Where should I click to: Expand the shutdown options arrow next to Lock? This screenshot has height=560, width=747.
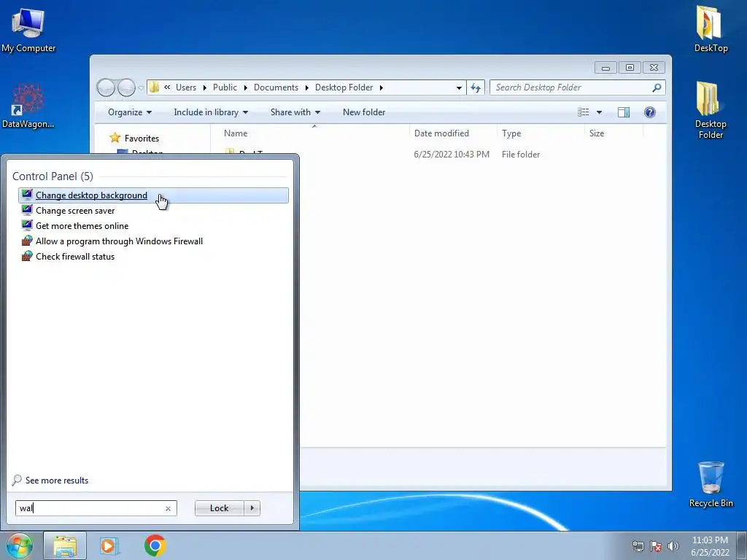click(252, 508)
